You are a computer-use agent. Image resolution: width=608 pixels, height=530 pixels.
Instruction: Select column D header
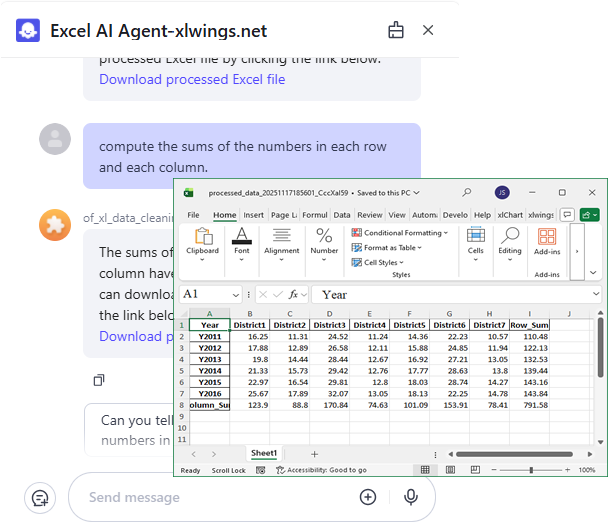tap(329, 314)
